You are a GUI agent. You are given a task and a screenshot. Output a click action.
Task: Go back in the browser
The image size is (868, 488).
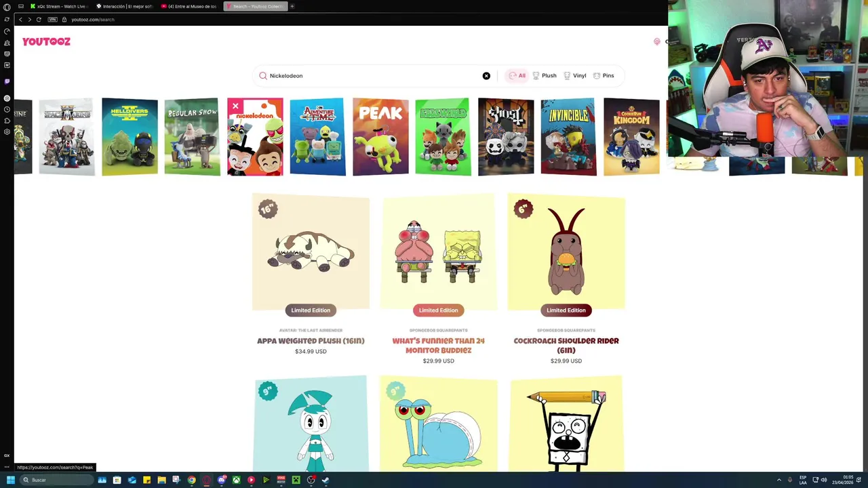pos(20,20)
